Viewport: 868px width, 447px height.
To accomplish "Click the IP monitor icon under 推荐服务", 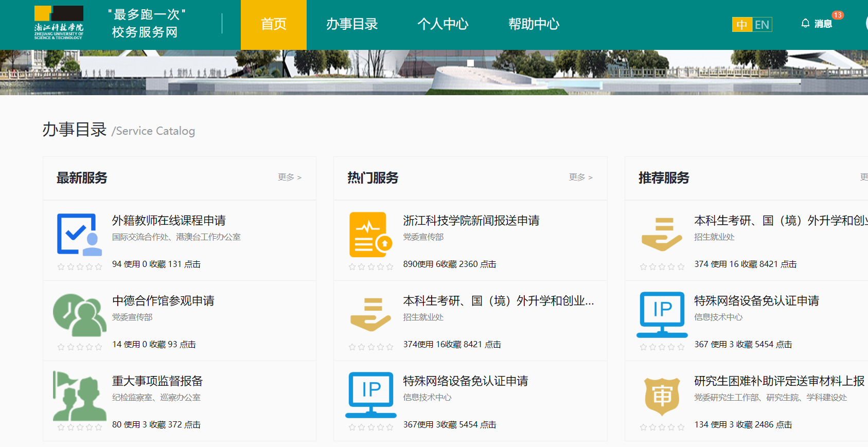I will (662, 314).
